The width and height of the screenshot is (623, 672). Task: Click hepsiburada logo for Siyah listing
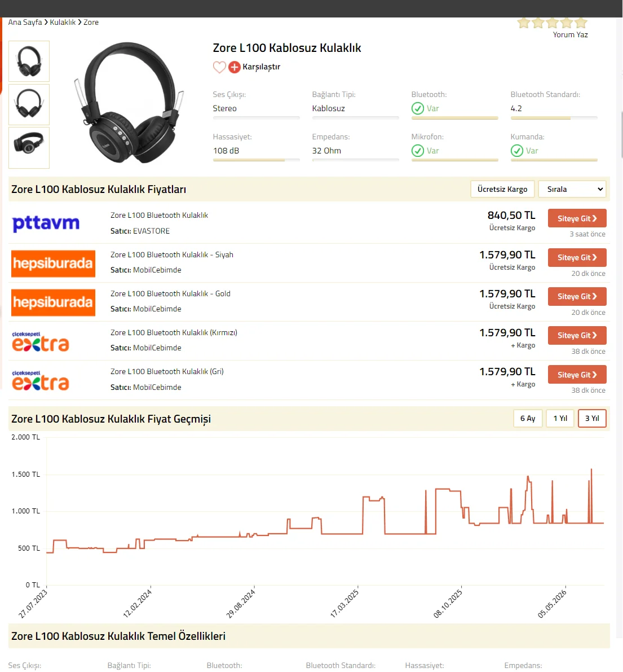coord(53,263)
